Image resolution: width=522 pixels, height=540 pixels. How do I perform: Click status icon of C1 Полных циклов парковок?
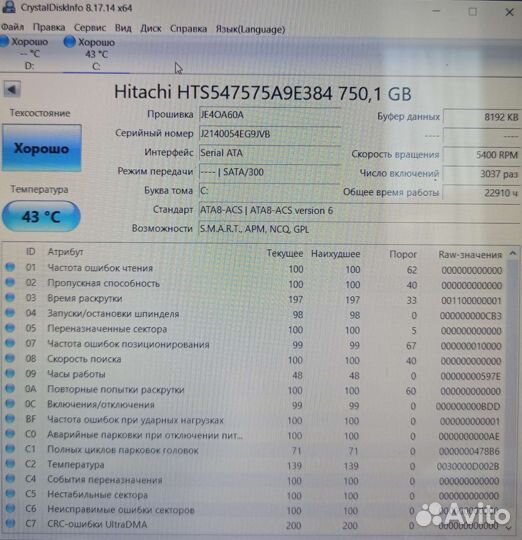(10, 448)
